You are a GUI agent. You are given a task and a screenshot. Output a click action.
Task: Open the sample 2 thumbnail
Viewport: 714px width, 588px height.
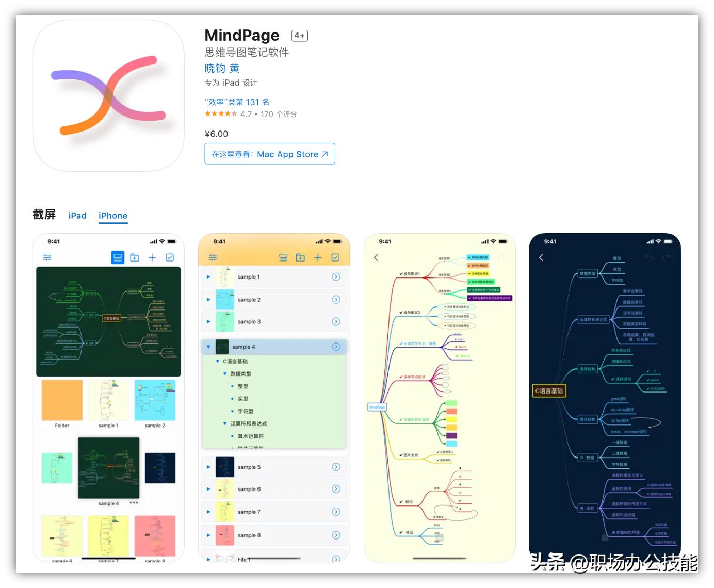156,401
